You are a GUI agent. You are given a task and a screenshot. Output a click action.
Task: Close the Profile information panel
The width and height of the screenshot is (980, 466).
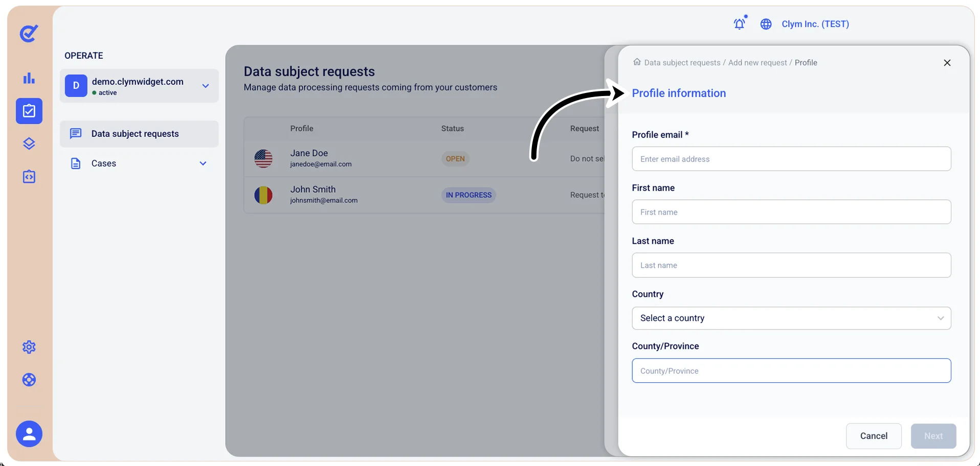tap(947, 62)
